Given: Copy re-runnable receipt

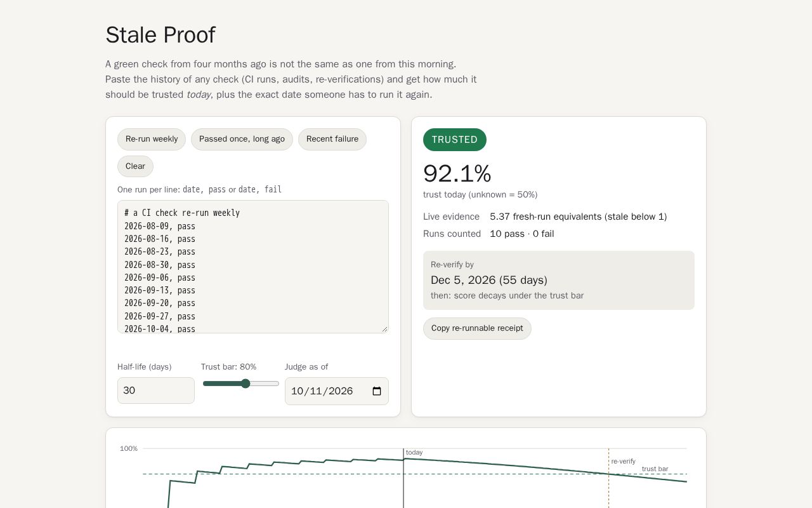Looking at the screenshot, I should (x=477, y=328).
